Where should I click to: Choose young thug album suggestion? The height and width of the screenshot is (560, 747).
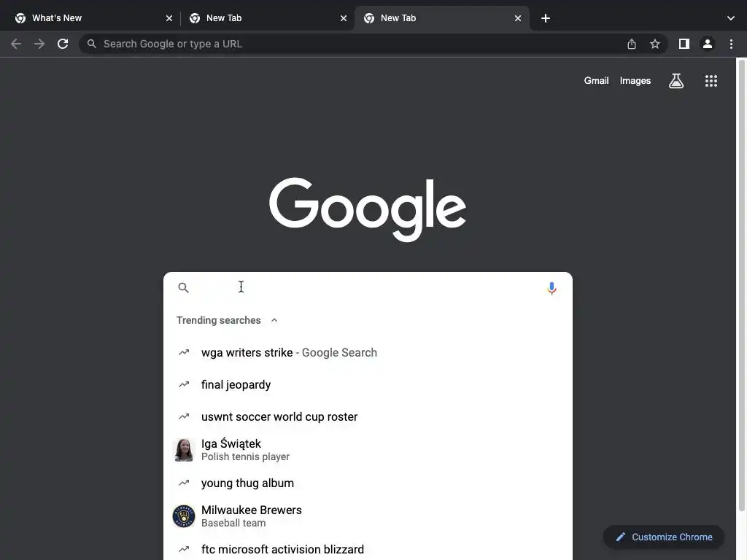coord(368,483)
